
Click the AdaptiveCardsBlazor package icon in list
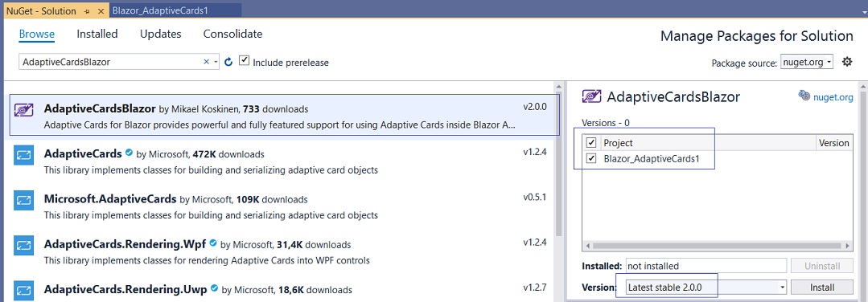(24, 110)
